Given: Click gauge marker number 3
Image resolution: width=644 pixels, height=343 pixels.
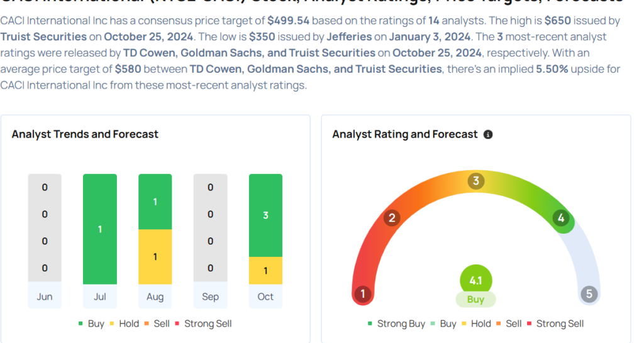Looking at the screenshot, I should [476, 182].
